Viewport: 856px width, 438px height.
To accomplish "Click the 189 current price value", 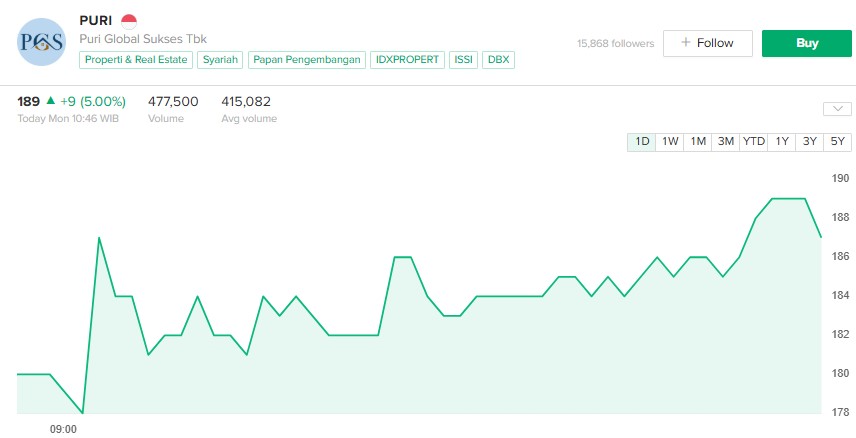I will click(28, 102).
